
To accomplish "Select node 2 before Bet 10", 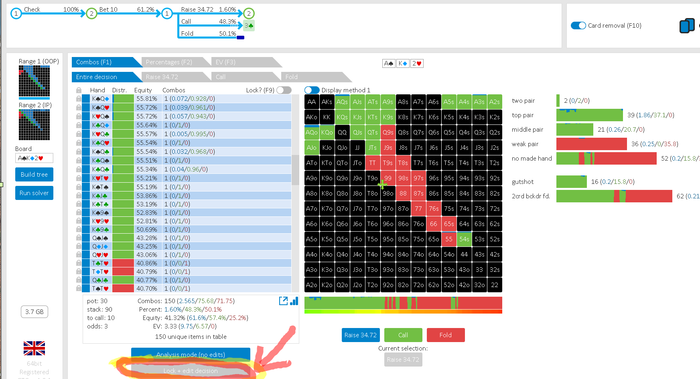I will point(92,14).
